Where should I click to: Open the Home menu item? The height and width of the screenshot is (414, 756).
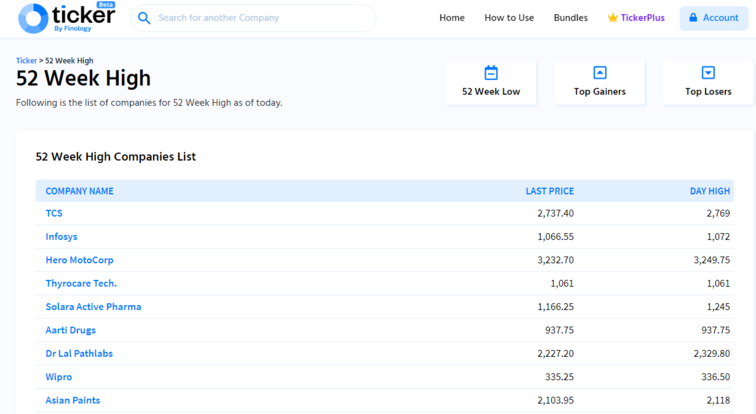(452, 18)
